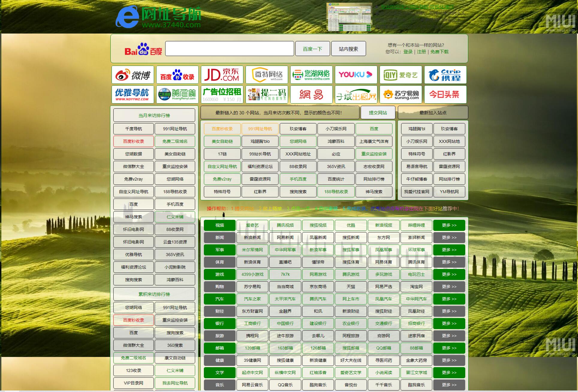Open the 百度秒收录 logo banner
Image resolution: width=578 pixels, height=392 pixels.
pos(177,75)
